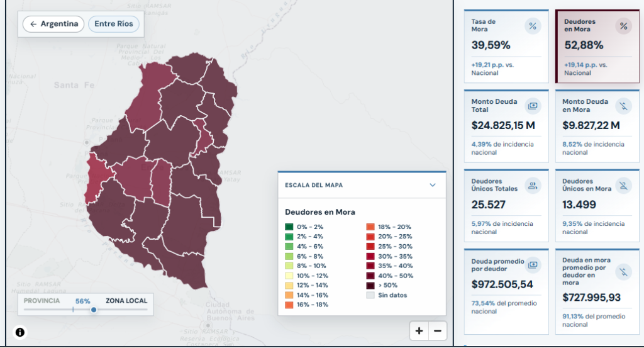Click the Deudores en Mora legend heading

pyautogui.click(x=320, y=212)
